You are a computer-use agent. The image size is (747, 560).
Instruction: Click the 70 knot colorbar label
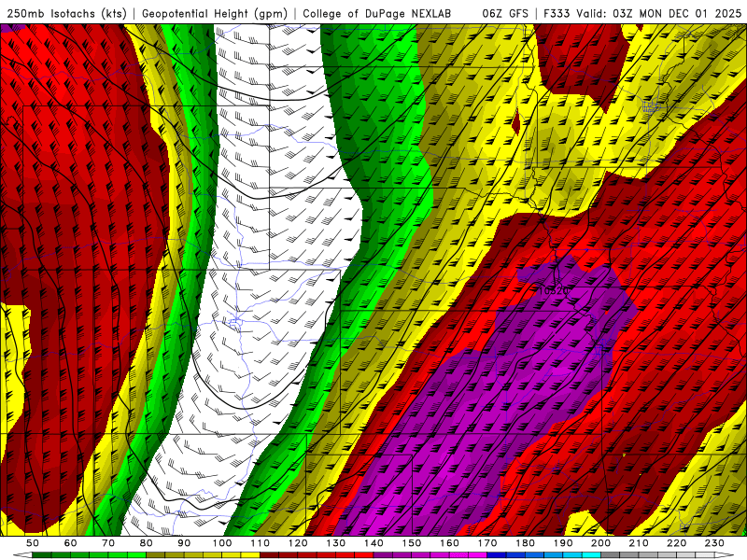[x=108, y=543]
